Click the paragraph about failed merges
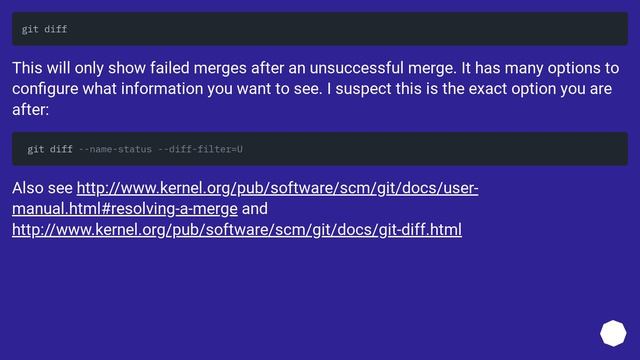Screen dimensions: 640x360 click(x=316, y=89)
